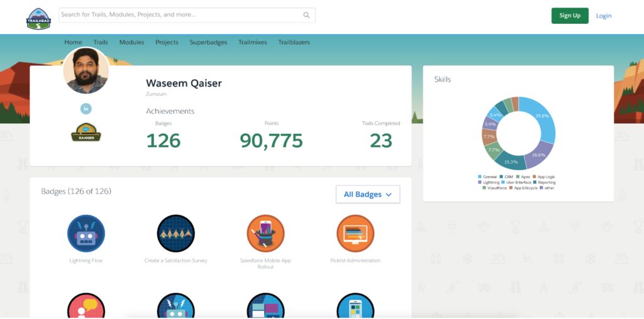
Task: Focus the Trailhead search field
Action: [187, 15]
